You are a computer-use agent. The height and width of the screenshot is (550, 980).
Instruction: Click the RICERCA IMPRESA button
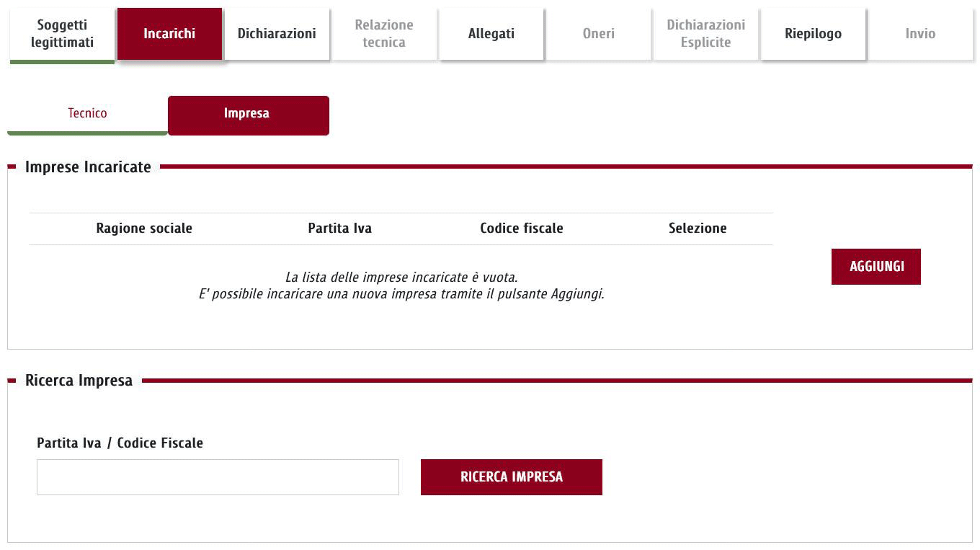coord(511,477)
